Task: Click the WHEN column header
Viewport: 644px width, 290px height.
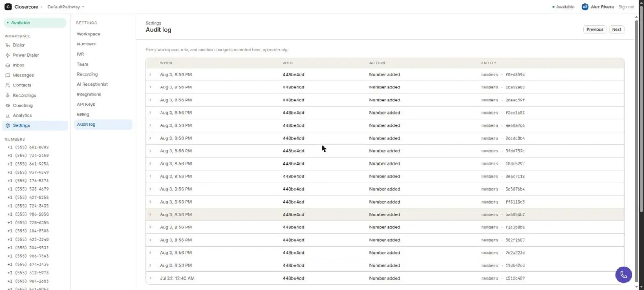Action: click(166, 63)
